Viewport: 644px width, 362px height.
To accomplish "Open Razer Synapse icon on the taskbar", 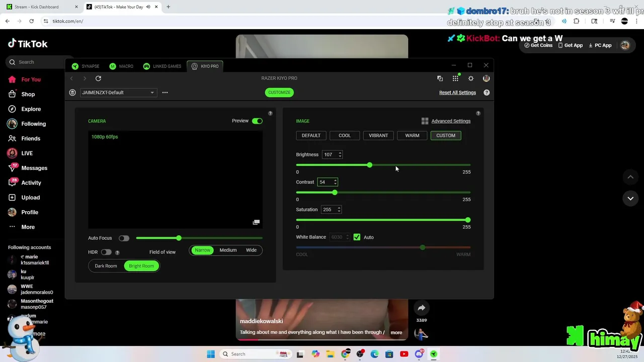I will (x=433, y=354).
